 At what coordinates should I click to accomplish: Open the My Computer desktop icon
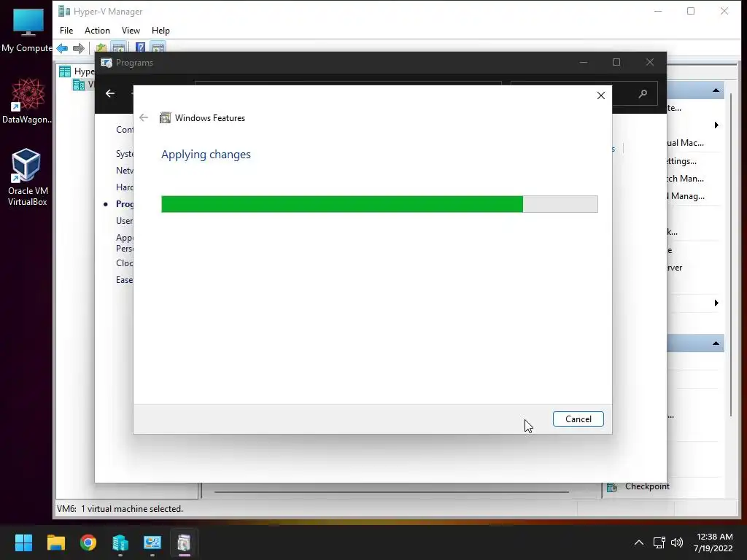click(28, 29)
